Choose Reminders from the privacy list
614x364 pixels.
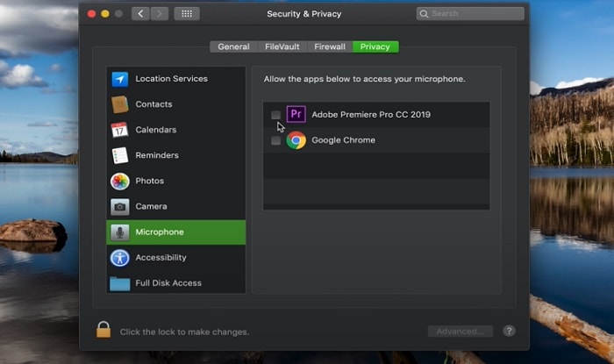click(175, 155)
